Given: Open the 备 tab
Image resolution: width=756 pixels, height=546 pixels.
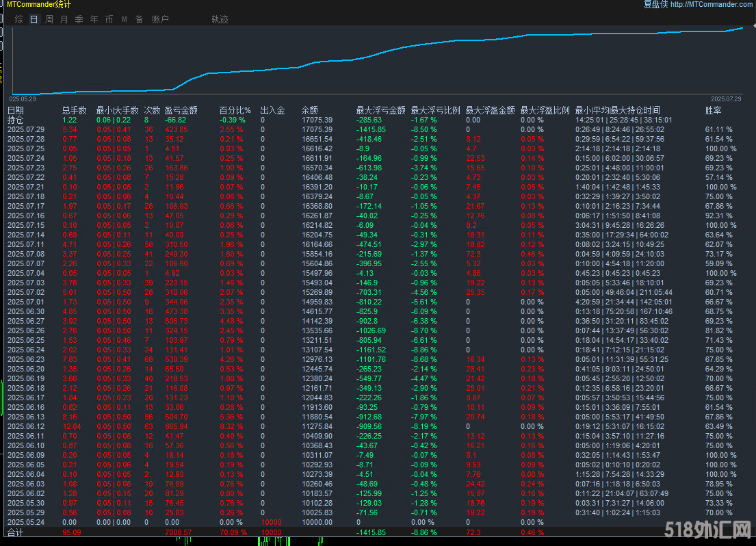Looking at the screenshot, I should click(x=139, y=20).
